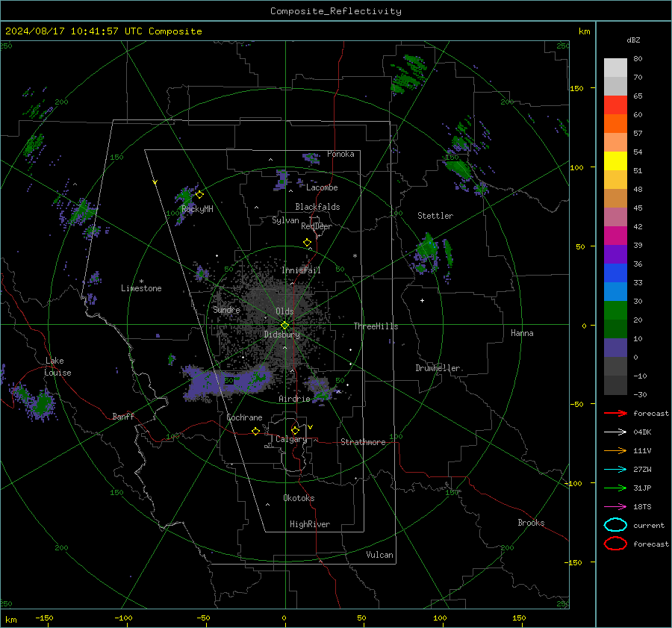Viewport: 672px width, 628px height.
Task: Click the yellow radar site marker at Didsbury
Action: click(284, 326)
